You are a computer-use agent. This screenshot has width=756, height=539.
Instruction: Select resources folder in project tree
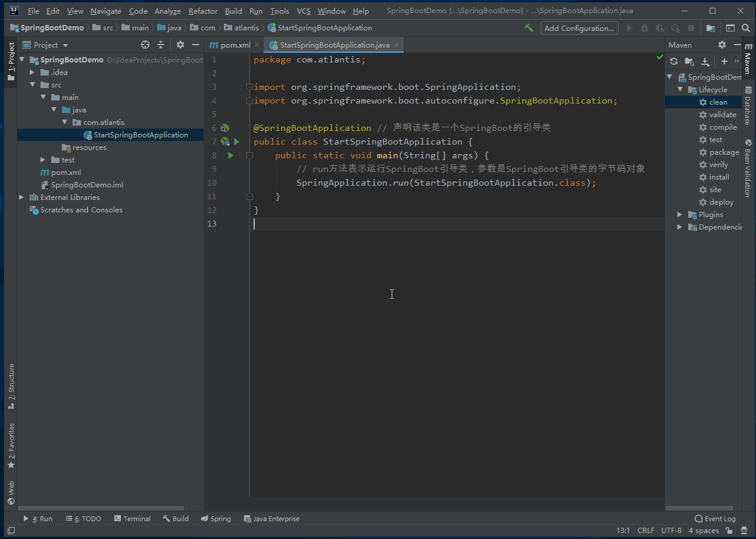click(85, 148)
